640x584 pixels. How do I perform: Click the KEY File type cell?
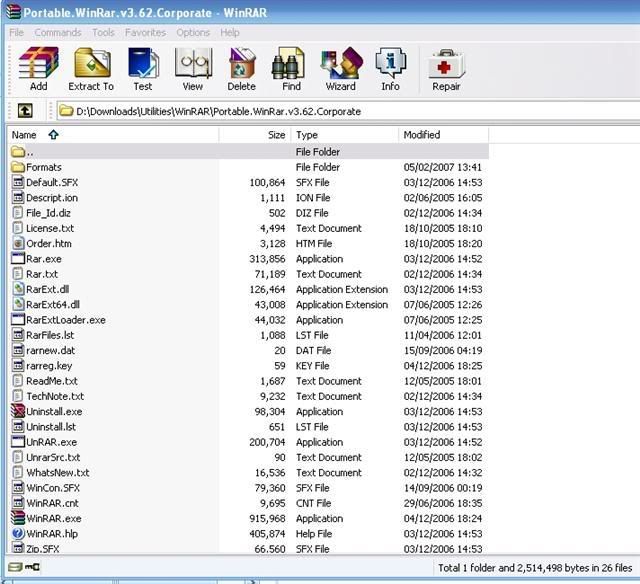pyautogui.click(x=313, y=365)
